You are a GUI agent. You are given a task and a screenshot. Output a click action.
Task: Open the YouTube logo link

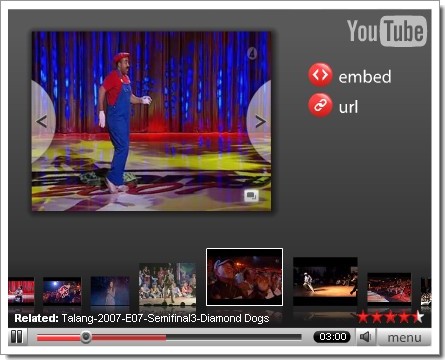pos(387,31)
